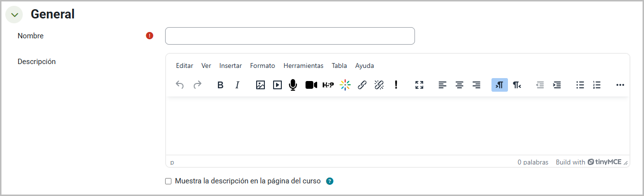Image resolution: width=644 pixels, height=196 pixels.
Task: Insert an image via the editor toolbar
Action: (261, 85)
